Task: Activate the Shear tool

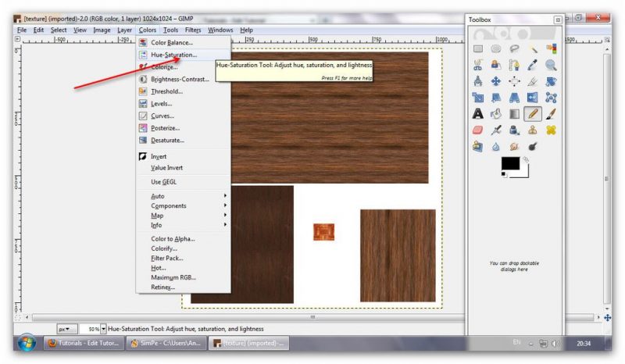Action: tap(496, 98)
